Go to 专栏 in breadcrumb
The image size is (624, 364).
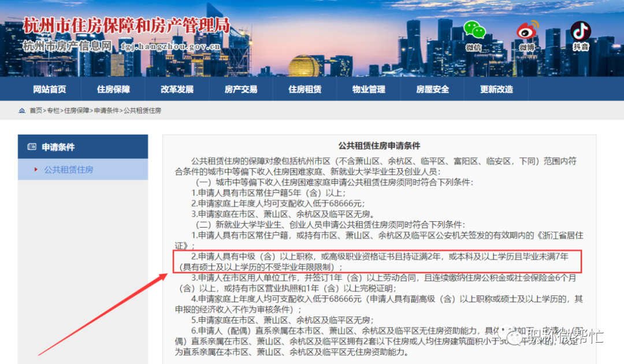(x=53, y=110)
